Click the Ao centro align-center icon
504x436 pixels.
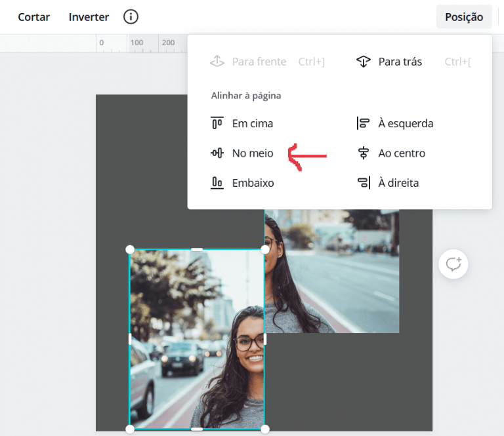tap(363, 153)
